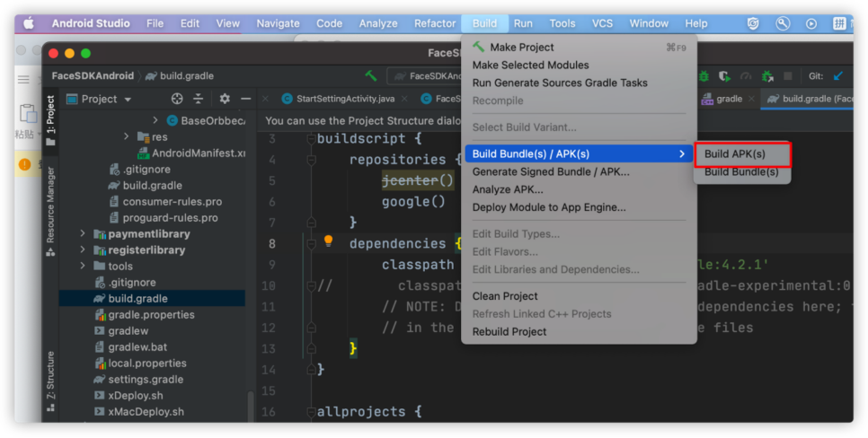Click the Git update project arrow
This screenshot has height=438, width=868.
[838, 76]
